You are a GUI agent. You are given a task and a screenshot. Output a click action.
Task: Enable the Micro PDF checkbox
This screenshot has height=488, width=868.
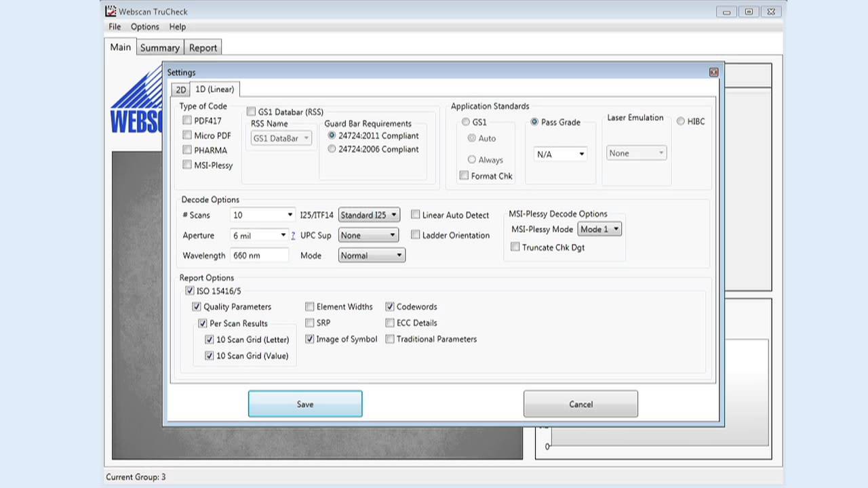(187, 136)
